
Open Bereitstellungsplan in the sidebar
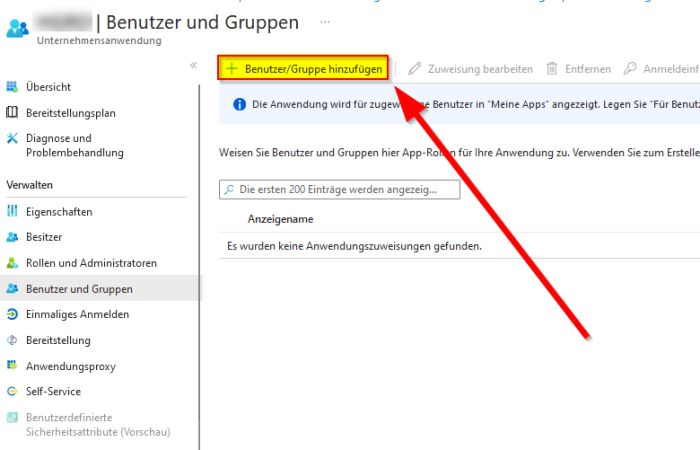click(x=71, y=113)
